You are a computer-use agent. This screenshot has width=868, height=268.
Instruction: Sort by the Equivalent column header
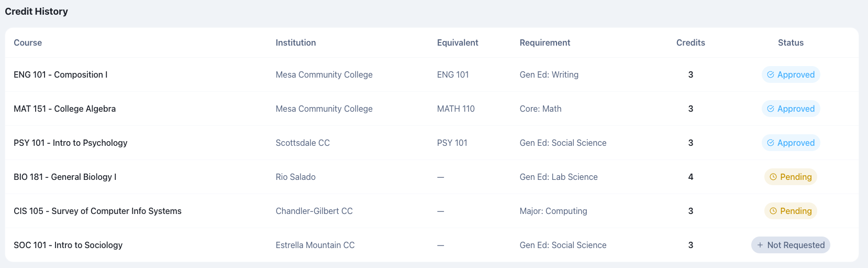(458, 42)
